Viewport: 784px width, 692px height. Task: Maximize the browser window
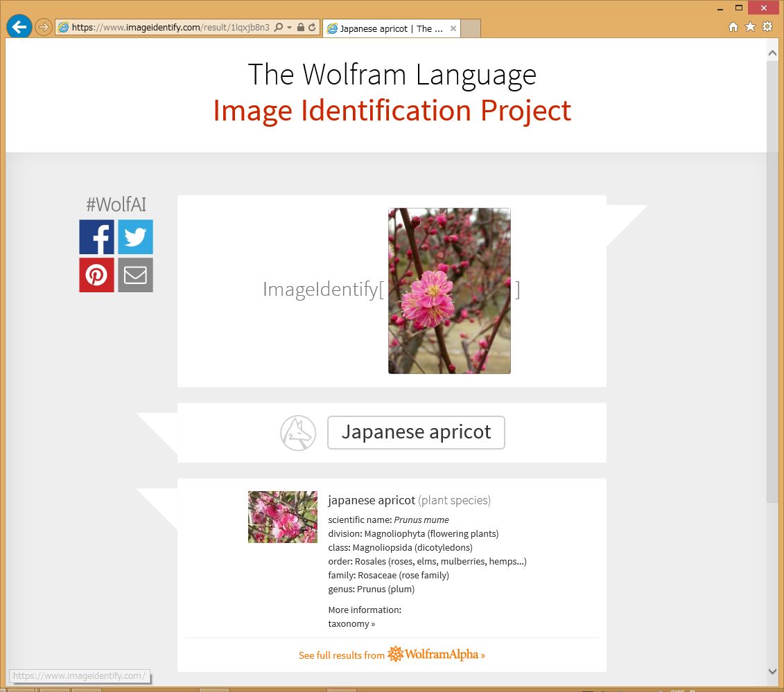[x=738, y=8]
